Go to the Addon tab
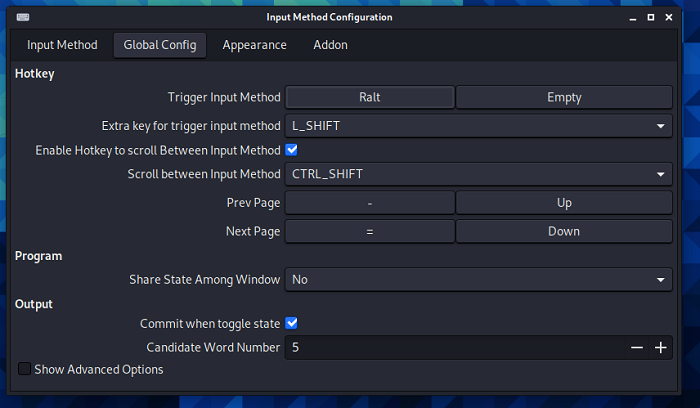Image resolution: width=700 pixels, height=408 pixels. [330, 45]
